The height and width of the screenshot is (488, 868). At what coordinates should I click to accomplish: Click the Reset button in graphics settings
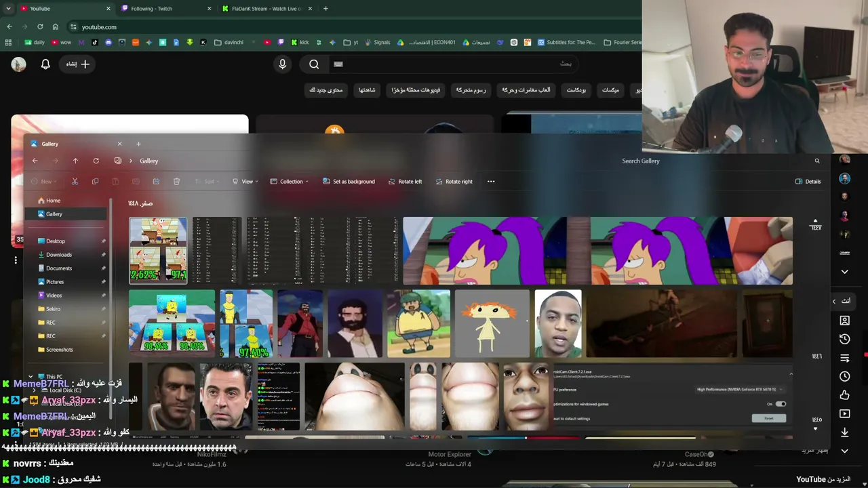[x=769, y=418]
